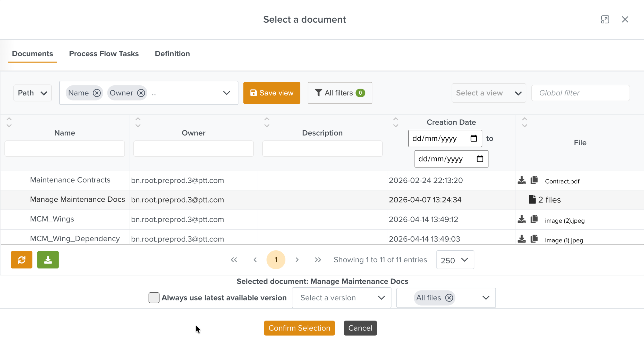The width and height of the screenshot is (644, 346).
Task: Remove the Owner column chip
Action: coord(141,93)
